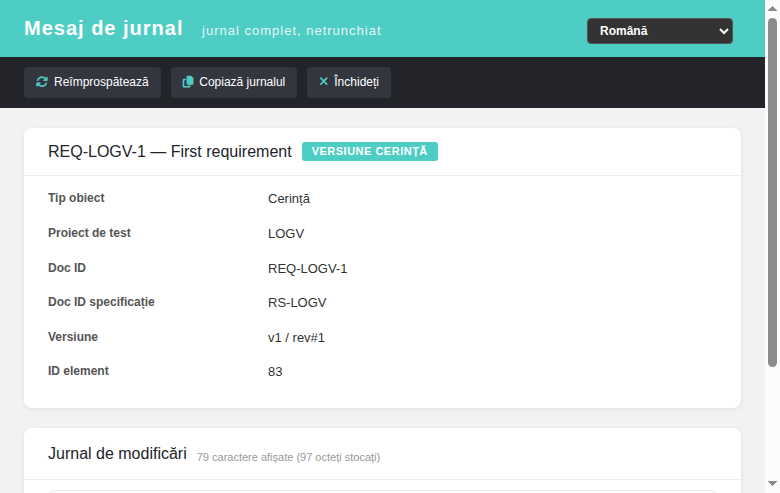Click the 79 caractere afișate note
The width and height of the screenshot is (780, 493).
click(x=288, y=457)
